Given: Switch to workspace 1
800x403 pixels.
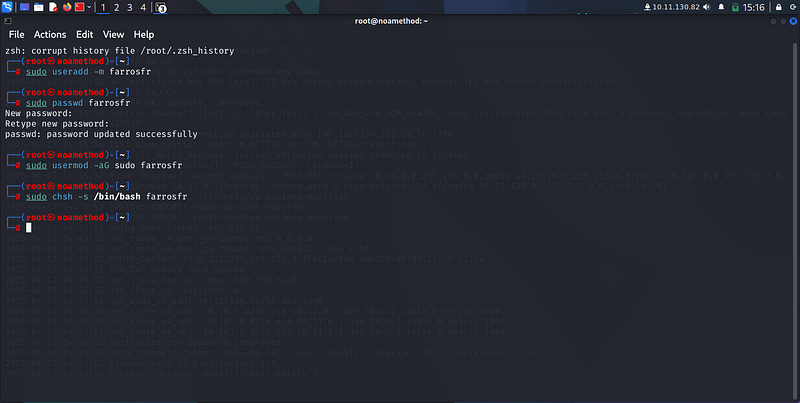Looking at the screenshot, I should (103, 8).
